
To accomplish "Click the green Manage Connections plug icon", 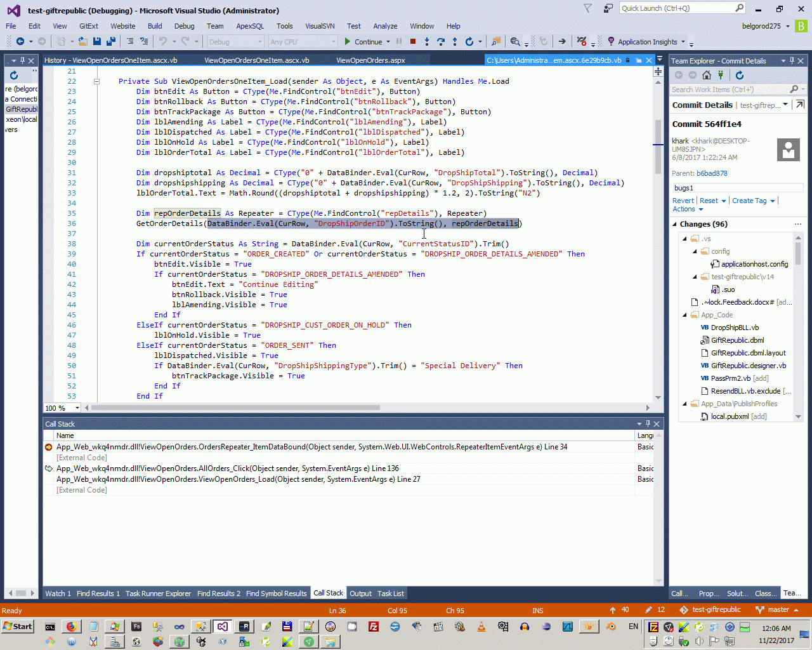I will pyautogui.click(x=721, y=75).
